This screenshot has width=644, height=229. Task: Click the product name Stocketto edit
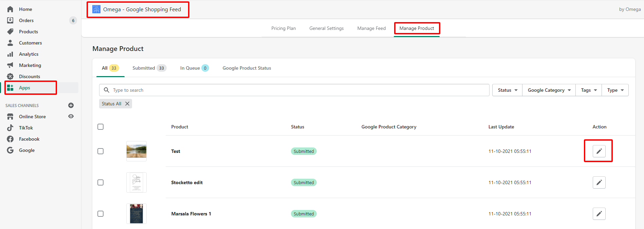[x=187, y=182]
